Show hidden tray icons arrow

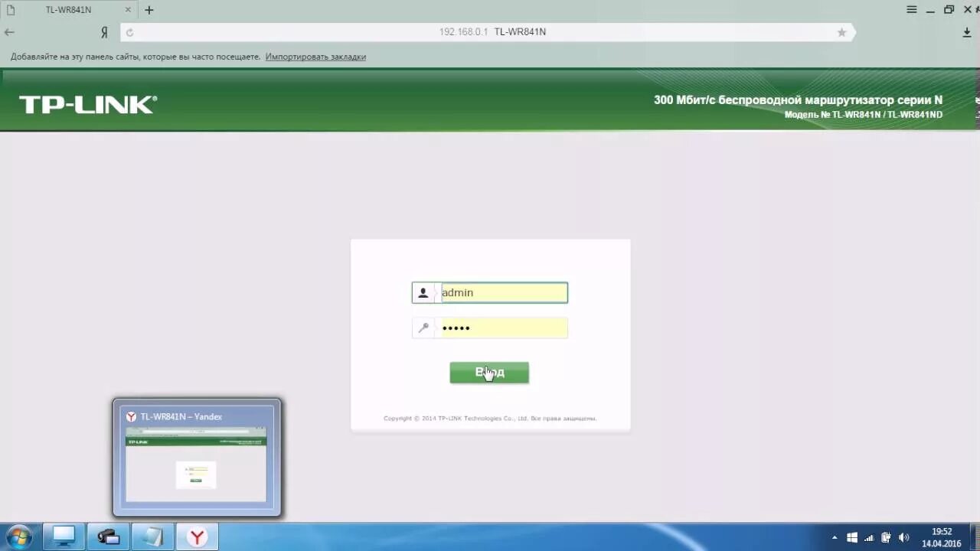pos(835,537)
